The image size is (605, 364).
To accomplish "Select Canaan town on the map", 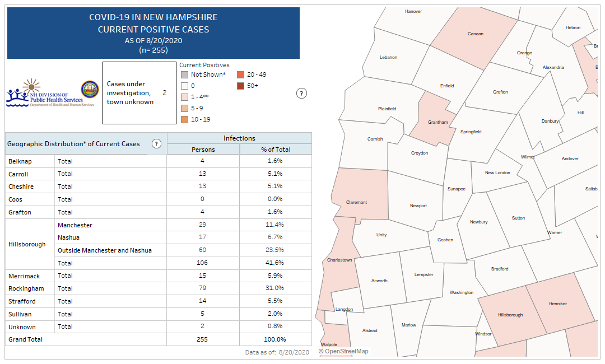I will point(475,34).
